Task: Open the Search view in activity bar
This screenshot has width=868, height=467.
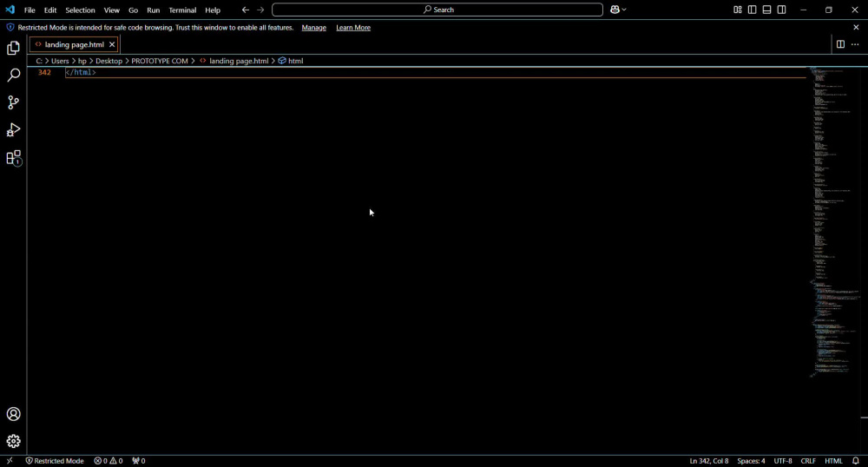Action: point(13,76)
